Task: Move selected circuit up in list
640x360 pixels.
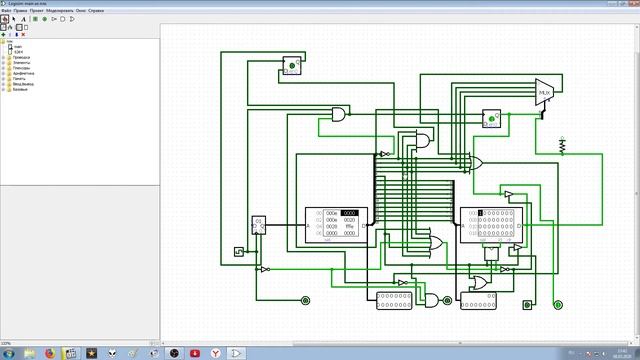Action: click(10, 35)
